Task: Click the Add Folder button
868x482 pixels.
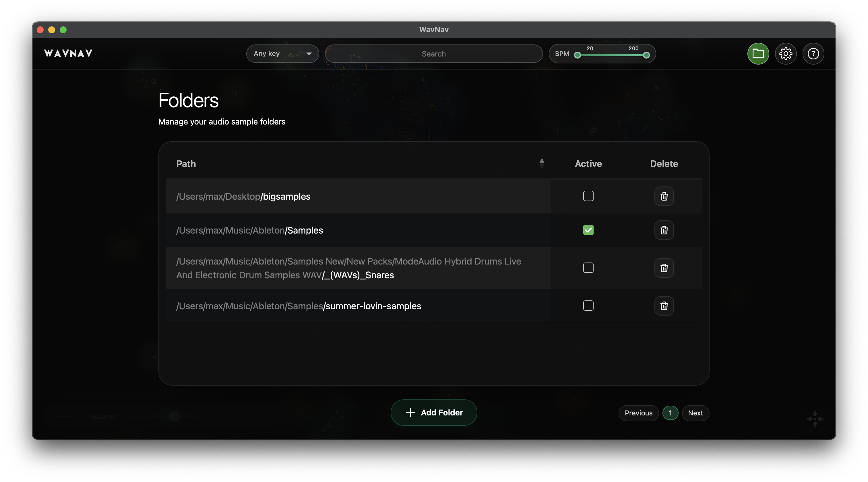Action: pos(434,413)
